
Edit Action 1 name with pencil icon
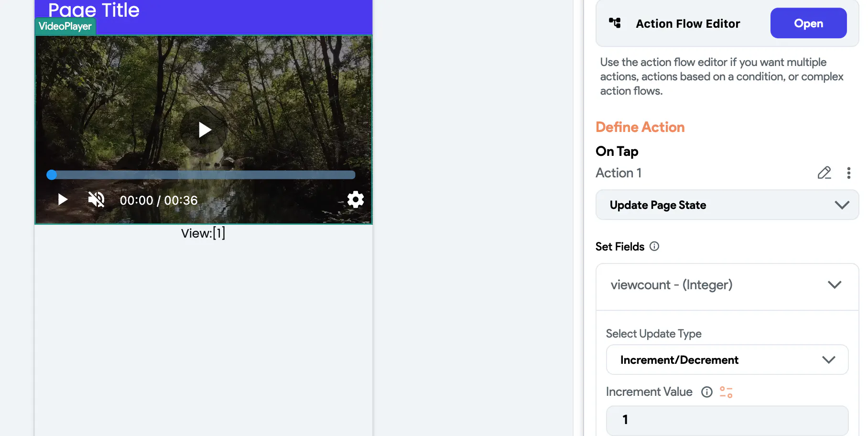pos(824,173)
